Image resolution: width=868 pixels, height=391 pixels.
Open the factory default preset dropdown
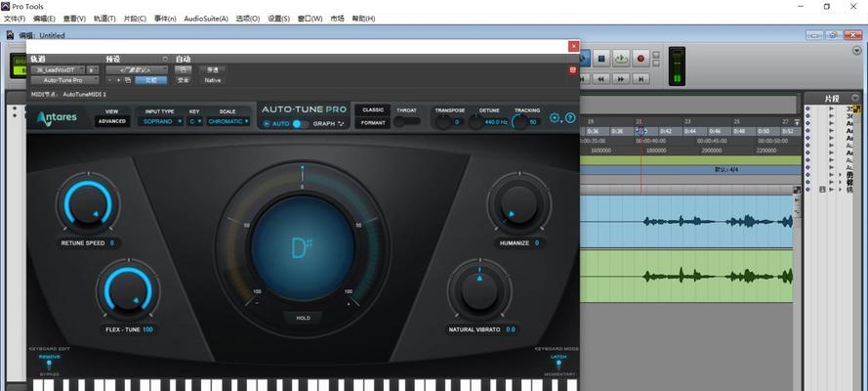[x=136, y=69]
